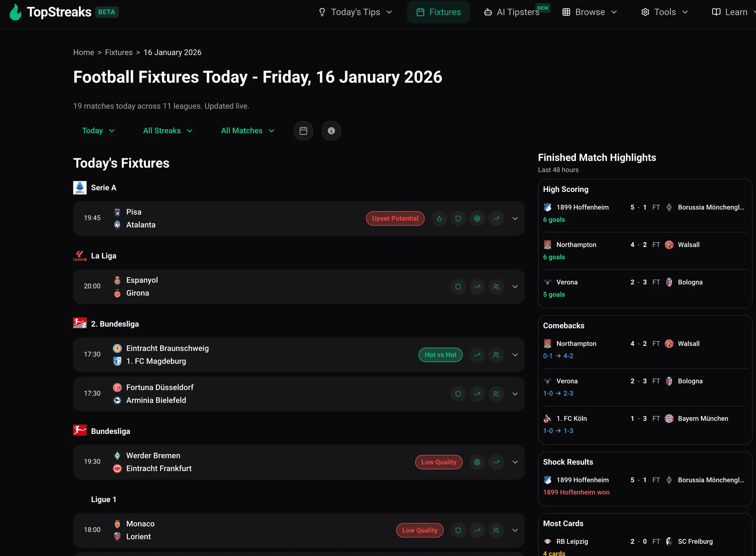756x556 pixels.
Task: Expand Fortuna Düsseldorf vs Bielefeld row
Action: 515,394
